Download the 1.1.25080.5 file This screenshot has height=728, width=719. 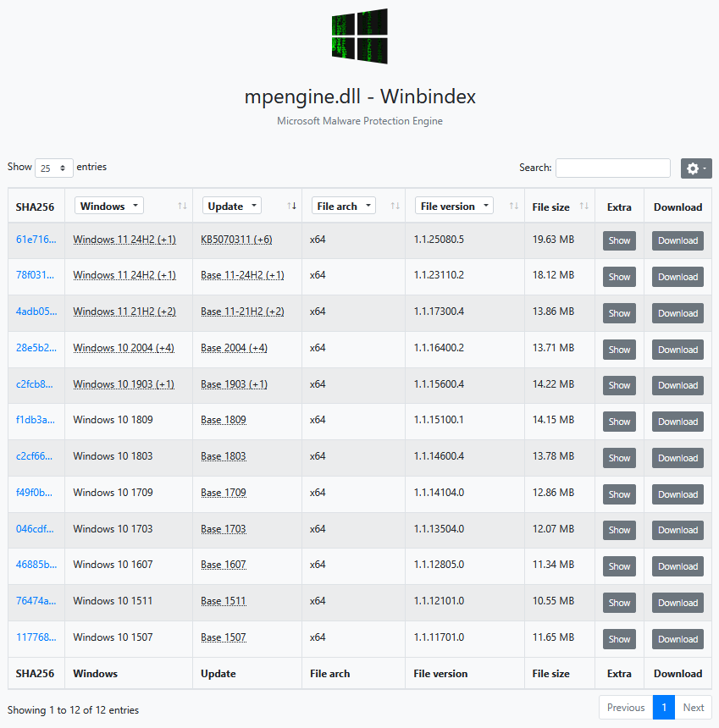pyautogui.click(x=678, y=240)
